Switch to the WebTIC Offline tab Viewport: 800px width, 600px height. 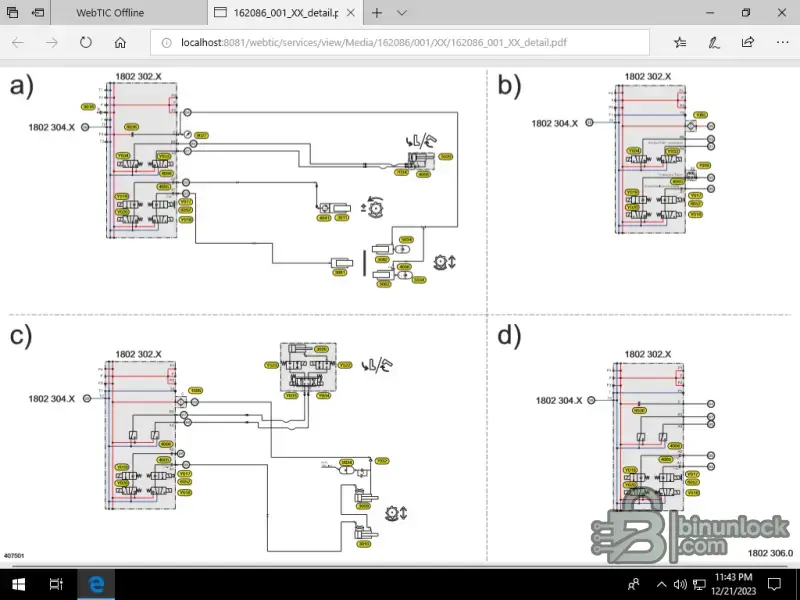click(x=110, y=13)
